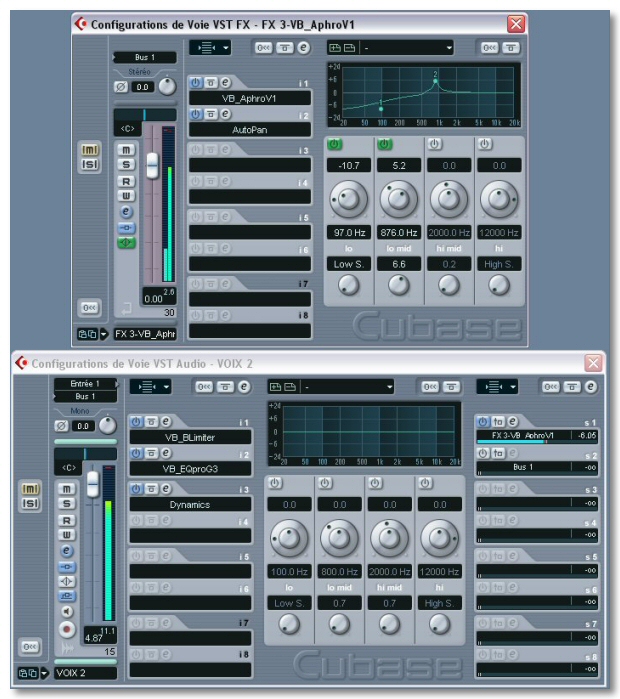Click the FX window volume fader handle

pyautogui.click(x=152, y=165)
